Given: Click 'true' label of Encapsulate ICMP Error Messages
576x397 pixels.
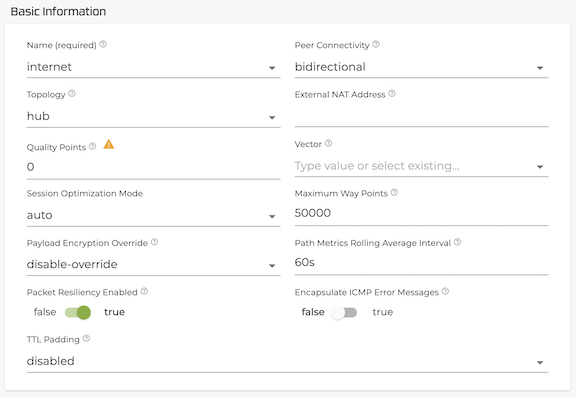Looking at the screenshot, I should 382,312.
